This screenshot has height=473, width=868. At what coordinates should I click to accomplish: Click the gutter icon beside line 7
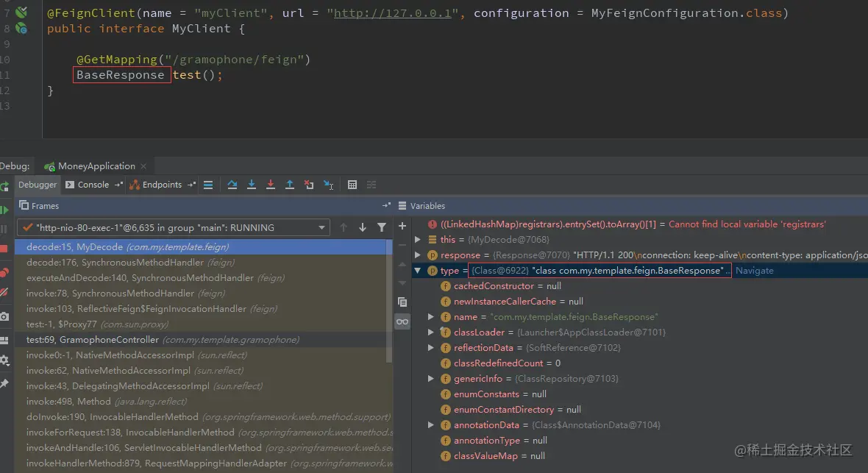pos(21,13)
